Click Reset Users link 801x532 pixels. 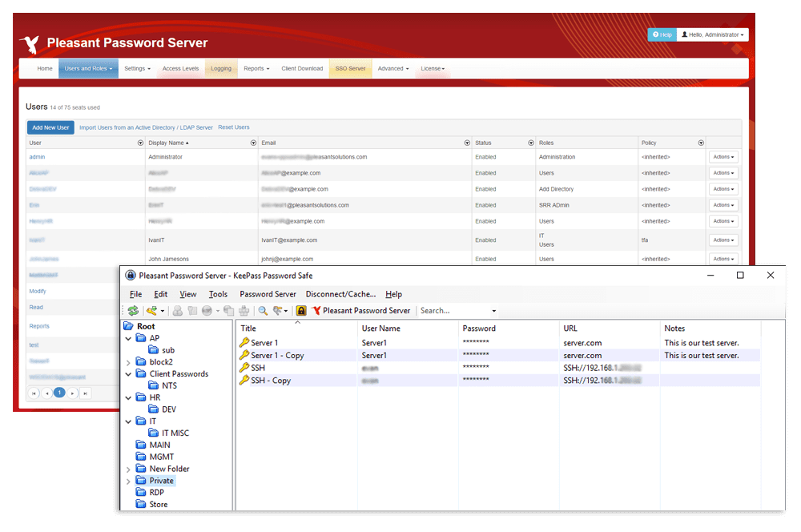point(233,127)
